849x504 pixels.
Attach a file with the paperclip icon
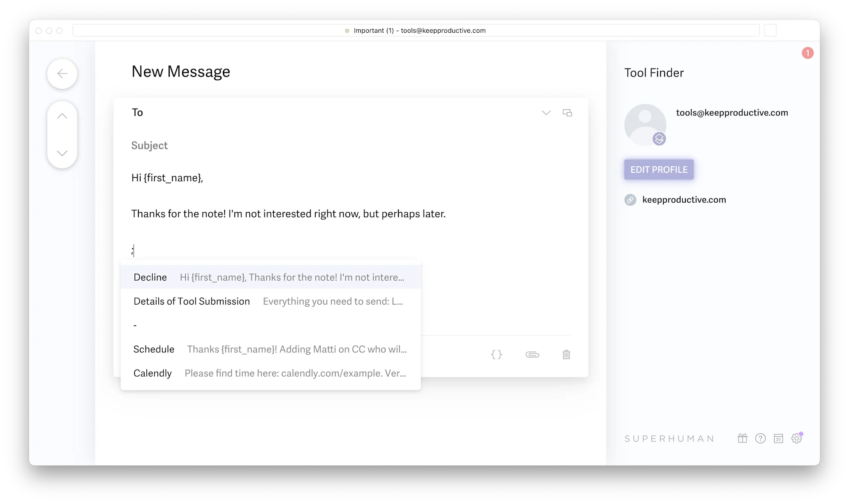tap(532, 355)
